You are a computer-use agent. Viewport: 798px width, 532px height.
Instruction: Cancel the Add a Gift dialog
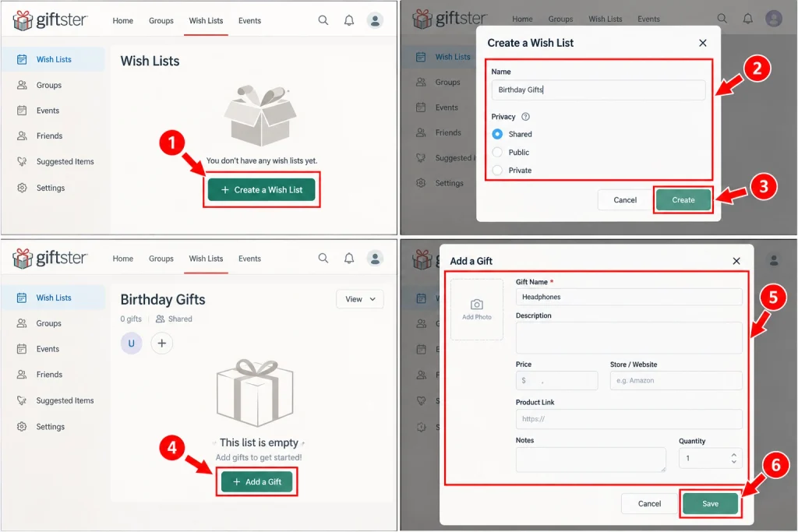point(649,503)
